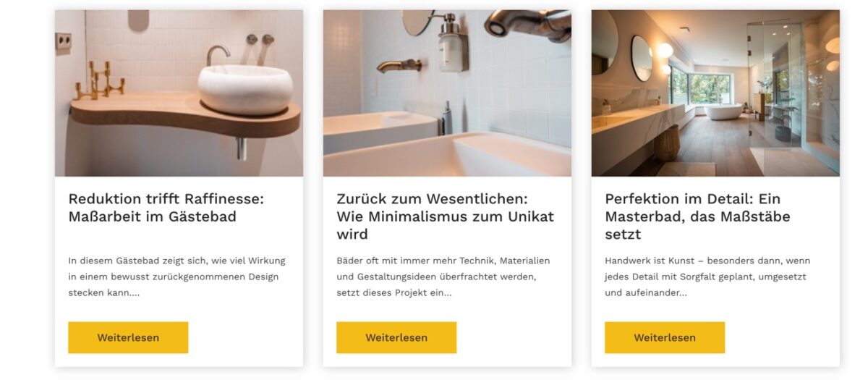This screenshot has width=868, height=380.
Task: Click the wicker stool in the Masterbad photo
Action: 667,143
